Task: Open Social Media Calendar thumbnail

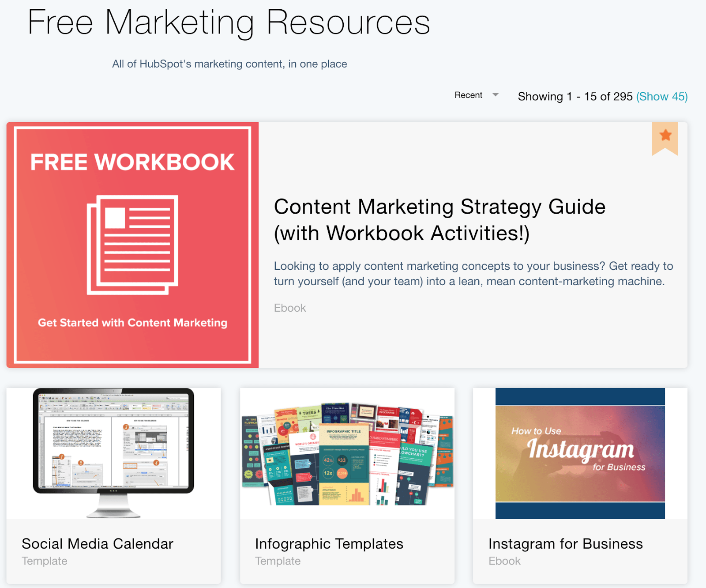Action: tap(113, 453)
